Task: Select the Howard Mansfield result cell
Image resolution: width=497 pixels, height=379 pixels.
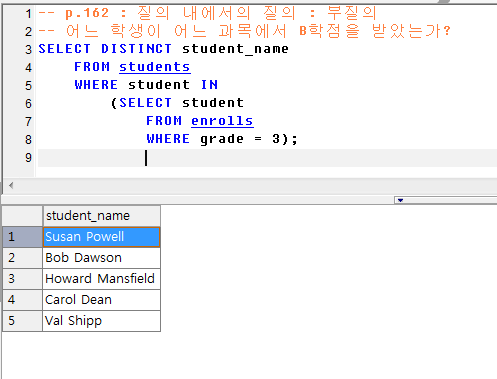Action: (x=102, y=279)
